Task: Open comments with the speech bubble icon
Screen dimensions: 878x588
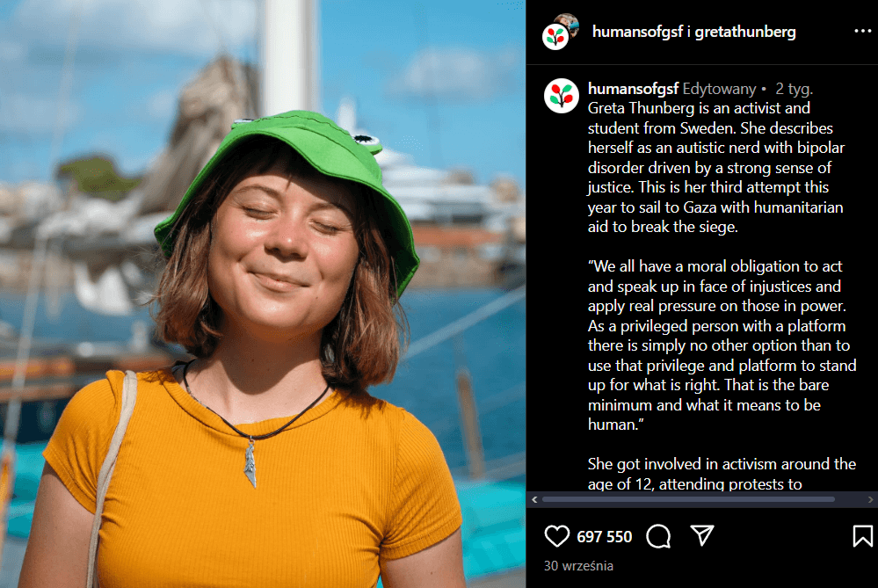Action: point(658,536)
